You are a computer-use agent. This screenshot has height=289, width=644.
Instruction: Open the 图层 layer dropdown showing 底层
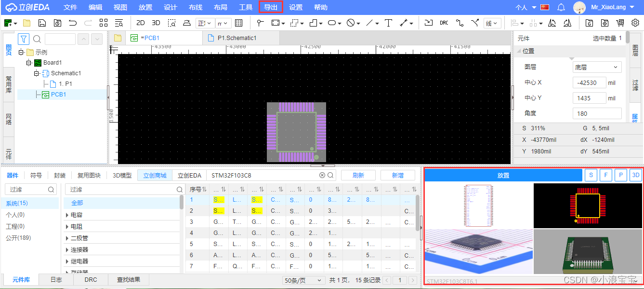(x=597, y=68)
